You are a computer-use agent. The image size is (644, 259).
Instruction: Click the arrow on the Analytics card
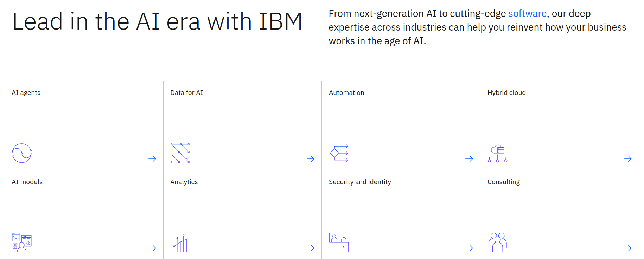coord(311,248)
